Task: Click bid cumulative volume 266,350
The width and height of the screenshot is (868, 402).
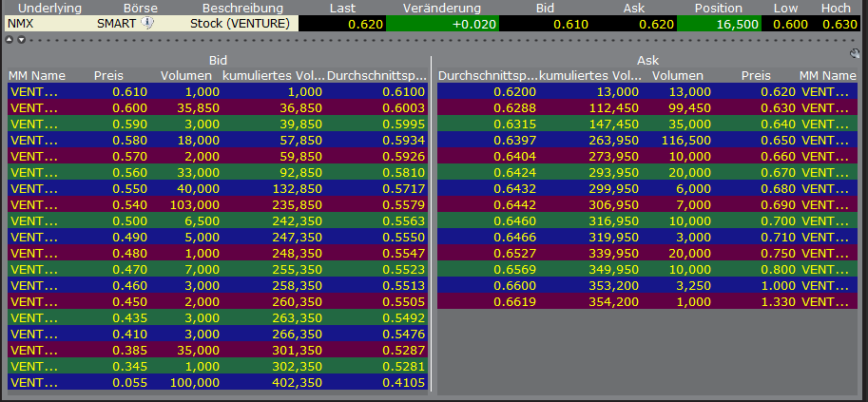Action: pyautogui.click(x=299, y=335)
